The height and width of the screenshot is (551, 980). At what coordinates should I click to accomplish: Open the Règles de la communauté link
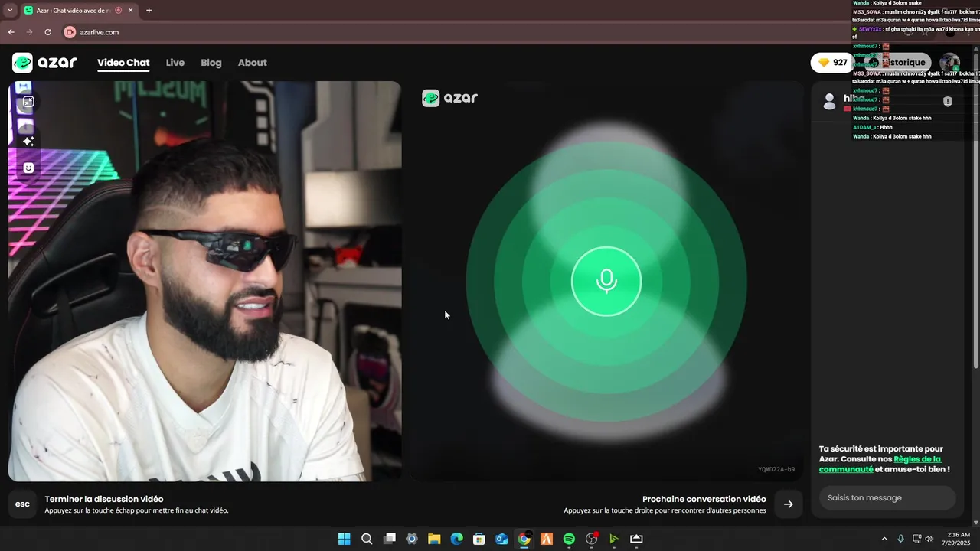880,464
